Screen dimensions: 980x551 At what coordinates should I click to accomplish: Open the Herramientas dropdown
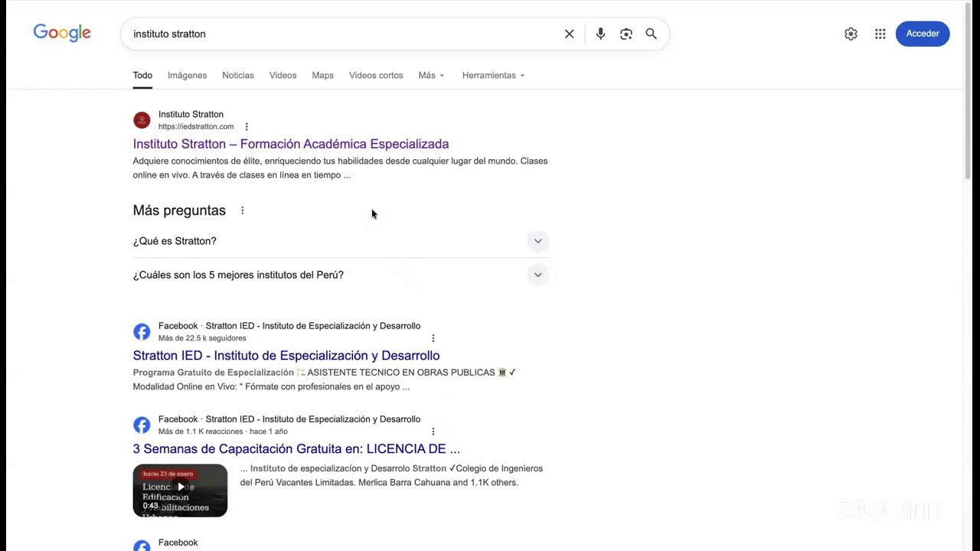(x=493, y=75)
